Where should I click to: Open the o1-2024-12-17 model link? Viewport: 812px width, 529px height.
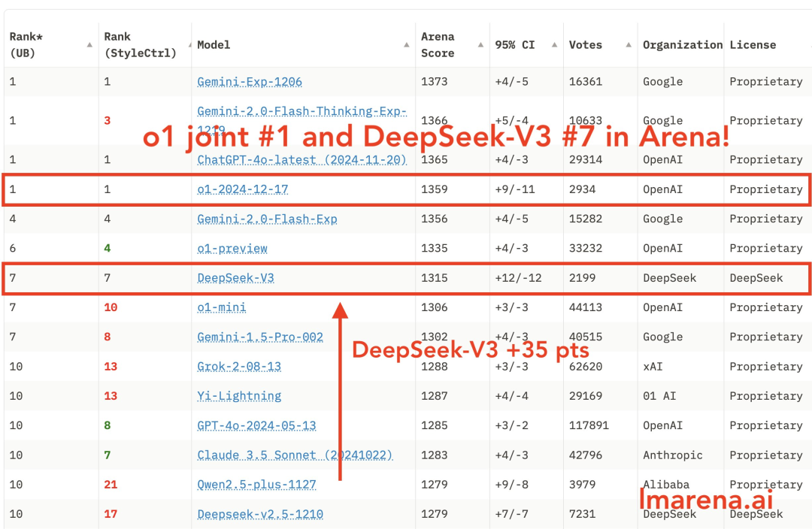click(x=242, y=189)
